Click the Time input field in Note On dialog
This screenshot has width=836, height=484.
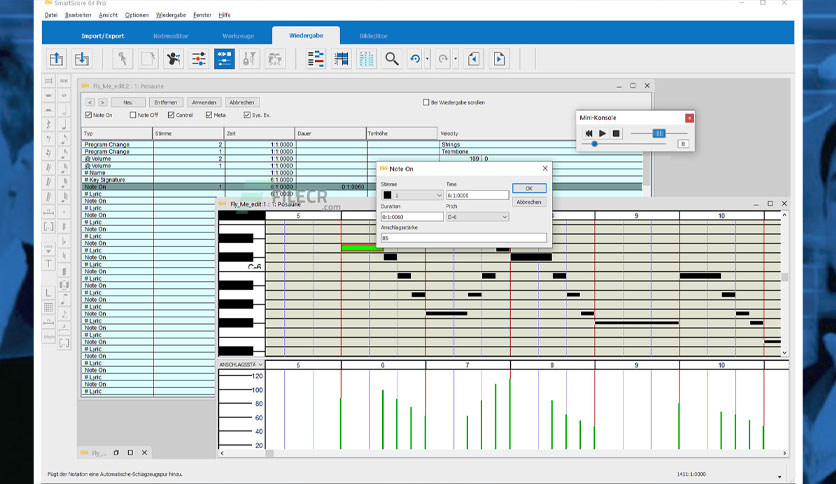pyautogui.click(x=477, y=195)
